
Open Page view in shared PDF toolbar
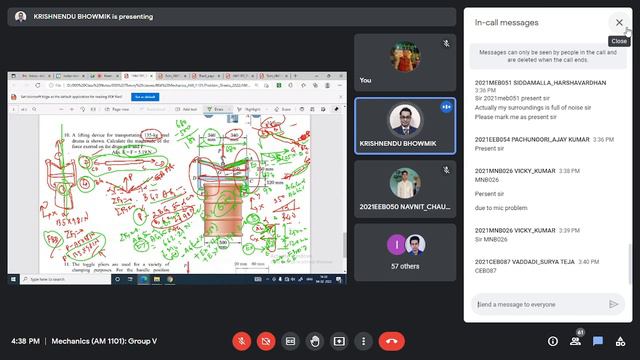point(117,109)
